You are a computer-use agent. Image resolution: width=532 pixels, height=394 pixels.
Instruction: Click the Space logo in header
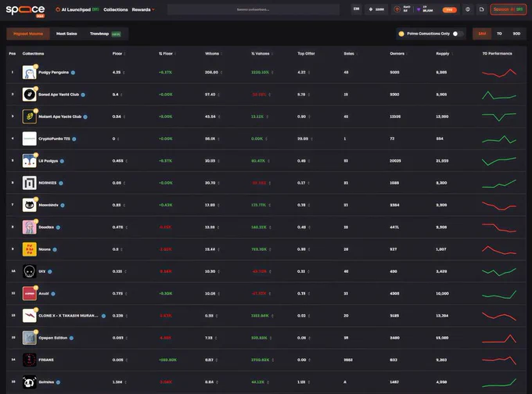[x=26, y=10]
